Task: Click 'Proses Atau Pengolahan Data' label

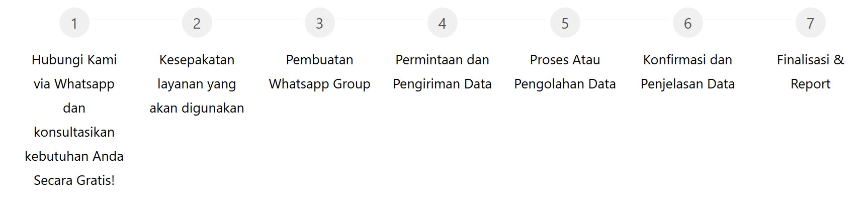Action: [565, 72]
